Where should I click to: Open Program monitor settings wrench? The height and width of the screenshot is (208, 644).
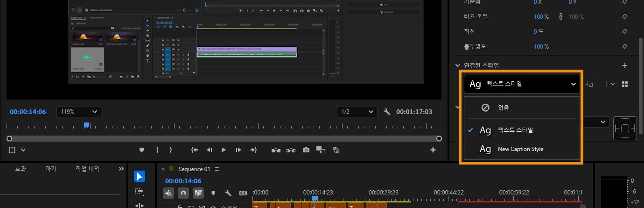(386, 112)
